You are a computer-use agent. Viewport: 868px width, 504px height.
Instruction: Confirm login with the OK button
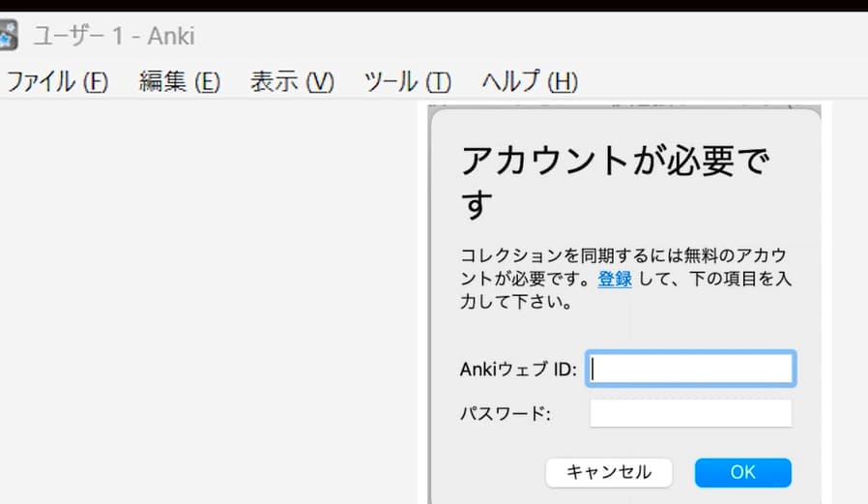click(x=743, y=472)
